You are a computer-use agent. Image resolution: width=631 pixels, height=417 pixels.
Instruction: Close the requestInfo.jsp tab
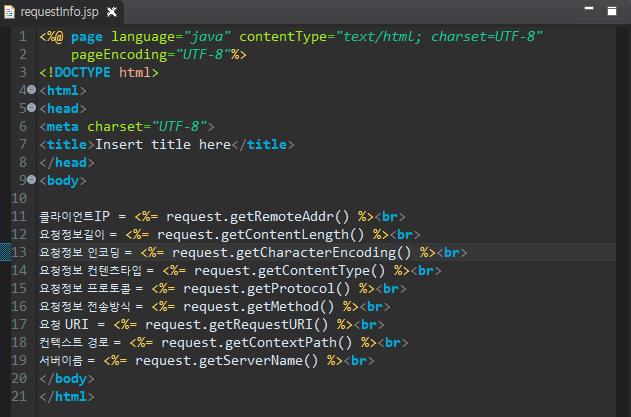coord(112,12)
